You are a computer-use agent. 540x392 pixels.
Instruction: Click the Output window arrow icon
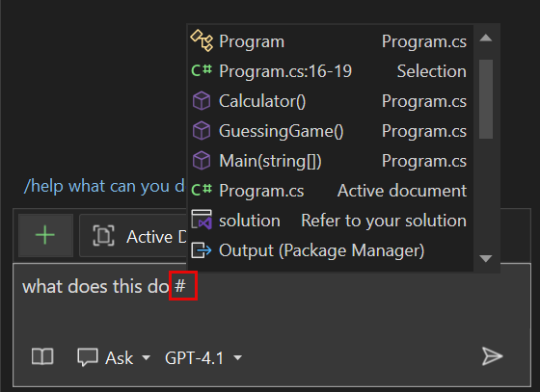click(202, 250)
